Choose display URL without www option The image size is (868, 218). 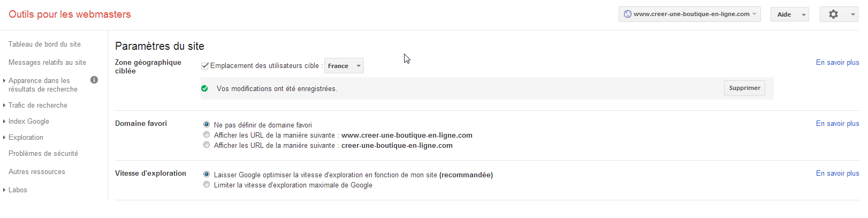(x=207, y=145)
